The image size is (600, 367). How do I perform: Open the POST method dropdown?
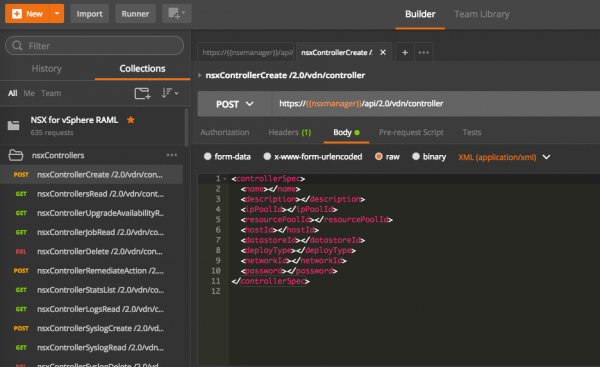tap(235, 104)
